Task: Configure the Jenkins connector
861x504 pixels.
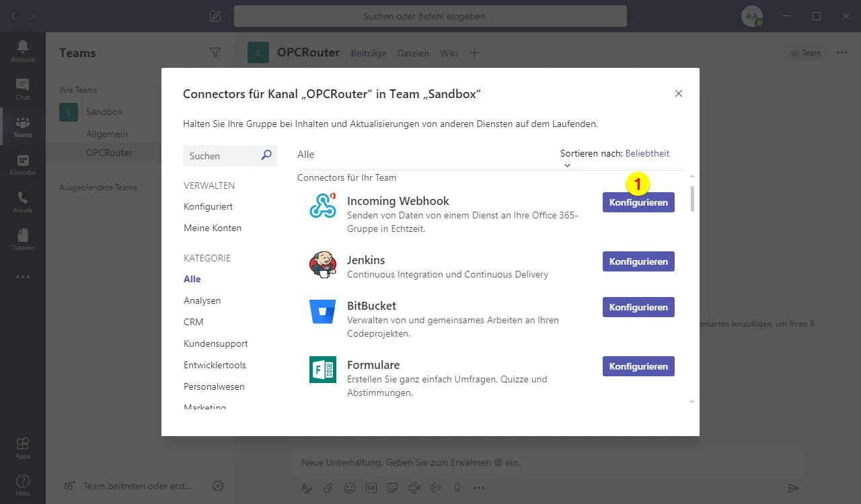Action: (638, 261)
